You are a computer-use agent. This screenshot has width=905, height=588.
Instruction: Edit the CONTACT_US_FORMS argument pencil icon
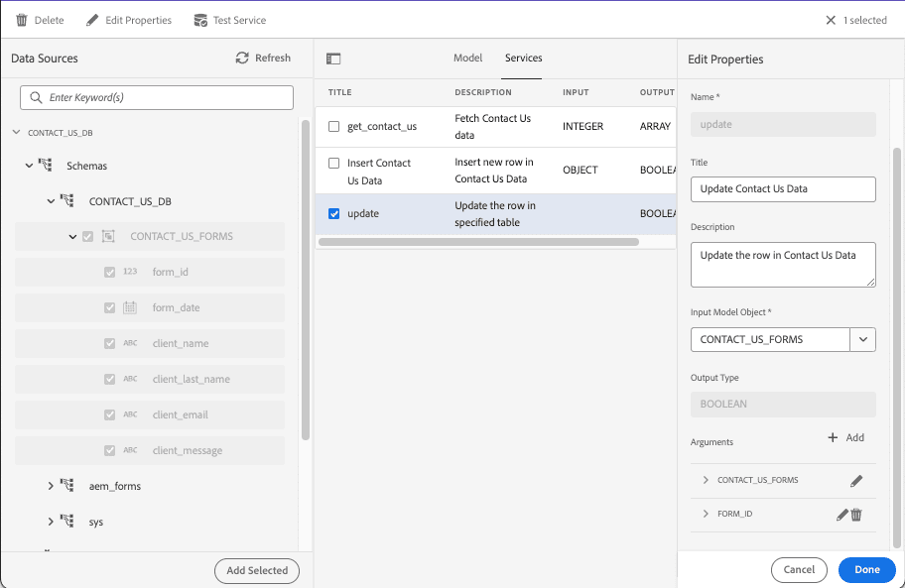pos(856,481)
